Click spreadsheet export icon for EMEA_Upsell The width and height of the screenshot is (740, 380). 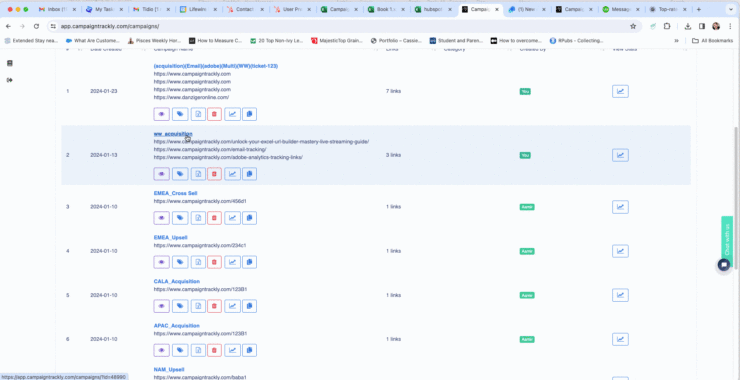(x=198, y=262)
